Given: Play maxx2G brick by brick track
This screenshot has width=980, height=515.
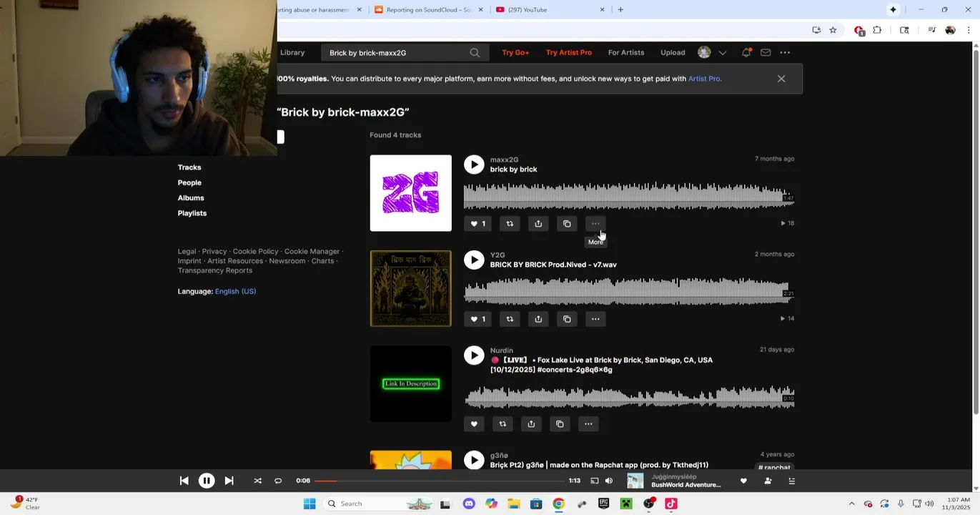Looking at the screenshot, I should click(x=474, y=165).
